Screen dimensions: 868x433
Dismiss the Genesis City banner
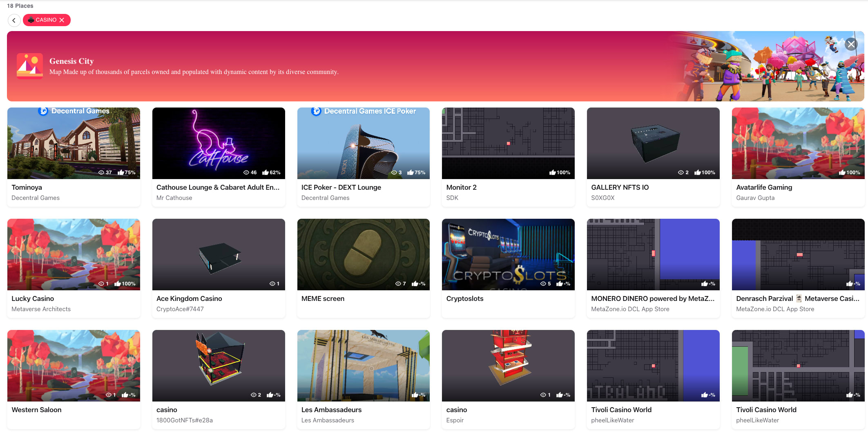(851, 44)
